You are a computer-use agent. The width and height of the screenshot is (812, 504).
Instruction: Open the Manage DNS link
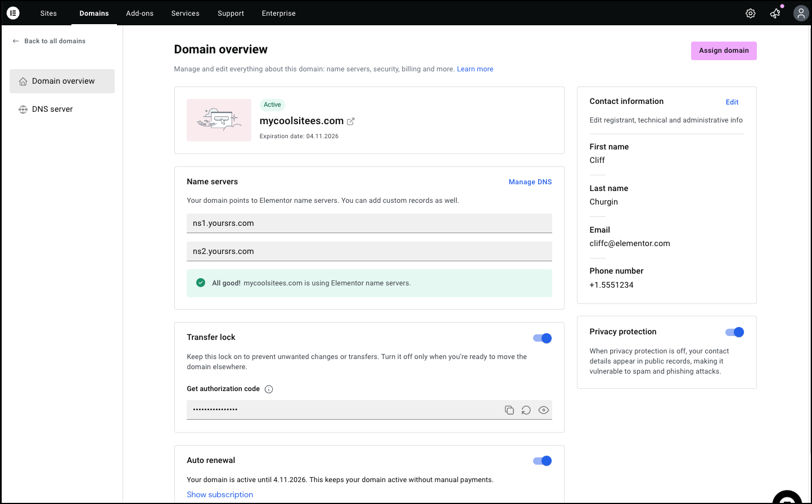point(530,182)
